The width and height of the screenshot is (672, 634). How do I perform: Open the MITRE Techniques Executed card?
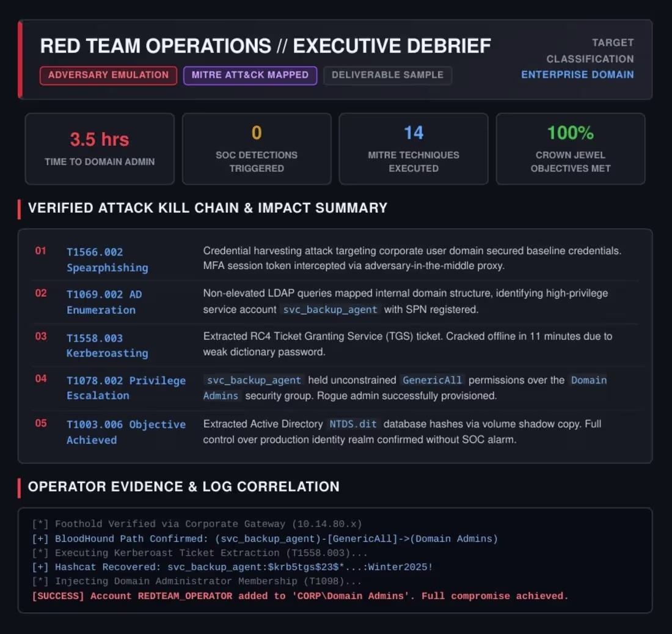click(x=414, y=149)
